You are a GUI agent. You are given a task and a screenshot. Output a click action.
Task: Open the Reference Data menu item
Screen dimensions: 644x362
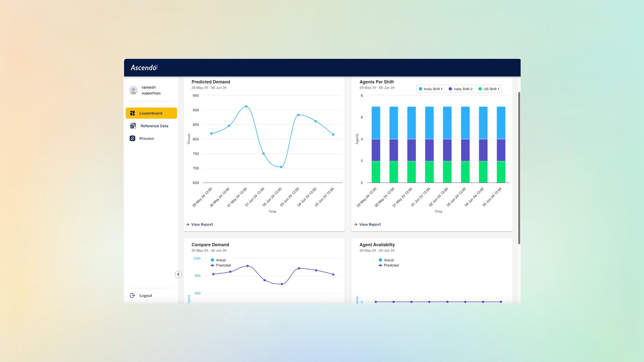click(154, 126)
